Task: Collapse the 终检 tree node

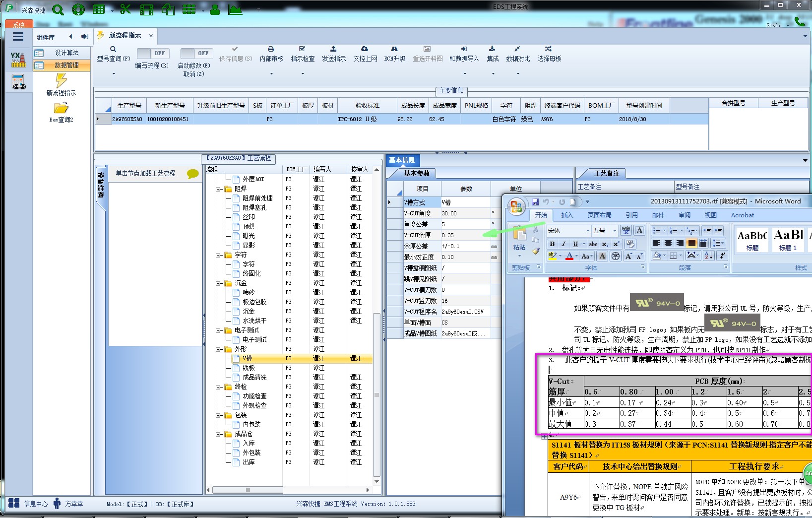Action: tap(218, 387)
